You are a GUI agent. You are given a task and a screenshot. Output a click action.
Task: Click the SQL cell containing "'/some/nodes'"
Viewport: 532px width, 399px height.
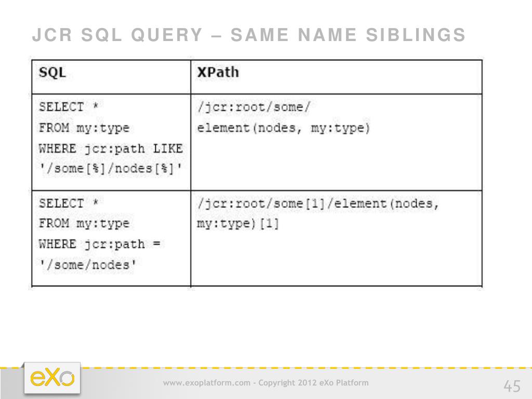pos(111,238)
